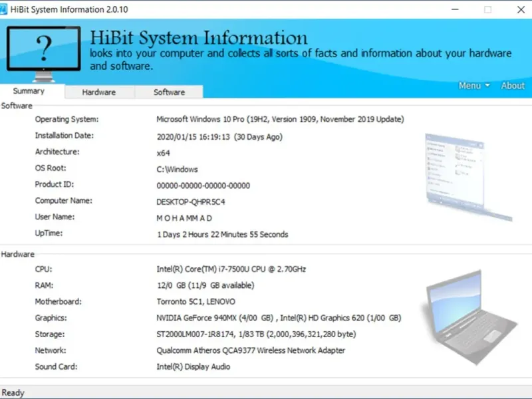Click the Windows explorer illustration in Software section
The height and width of the screenshot is (399, 532).
click(469, 177)
